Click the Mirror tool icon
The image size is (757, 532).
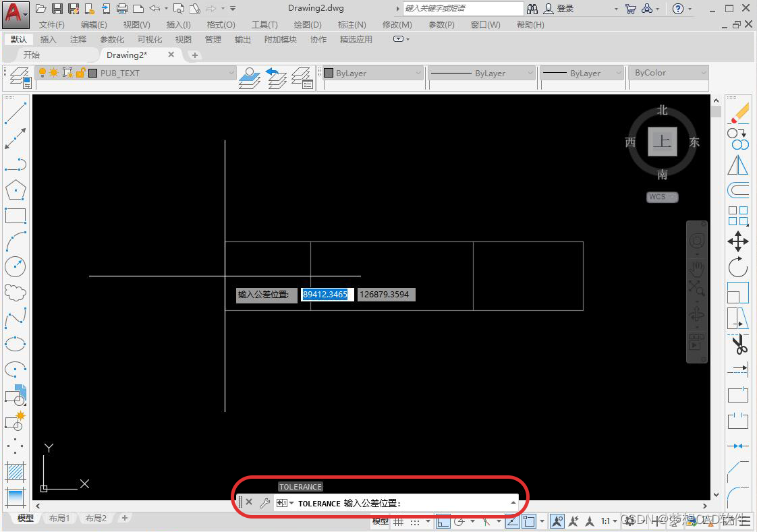click(x=739, y=165)
